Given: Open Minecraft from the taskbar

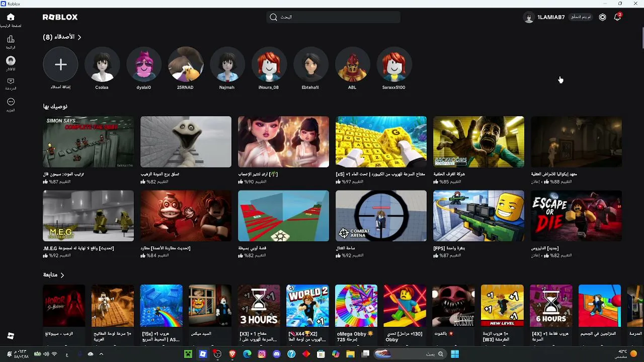Looking at the screenshot, I should (x=188, y=354).
